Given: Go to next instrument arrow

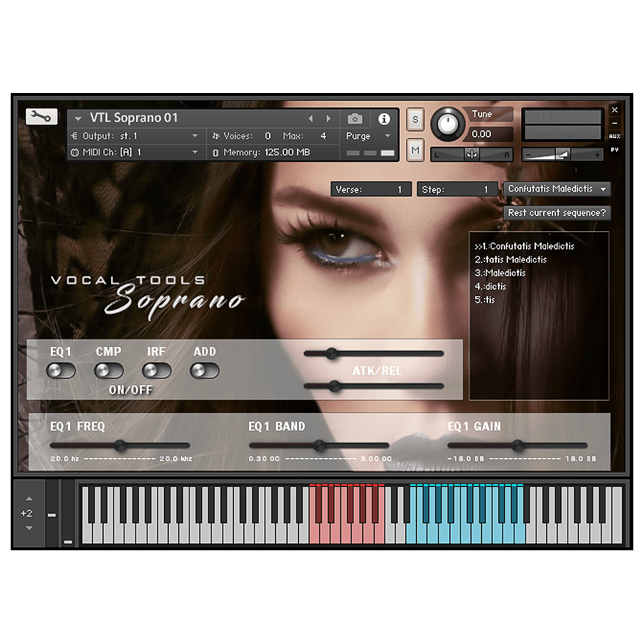Looking at the screenshot, I should pyautogui.click(x=328, y=119).
